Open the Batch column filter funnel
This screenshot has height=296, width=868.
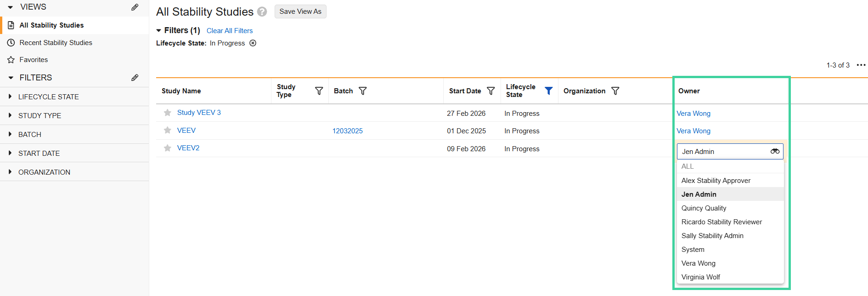click(x=363, y=91)
